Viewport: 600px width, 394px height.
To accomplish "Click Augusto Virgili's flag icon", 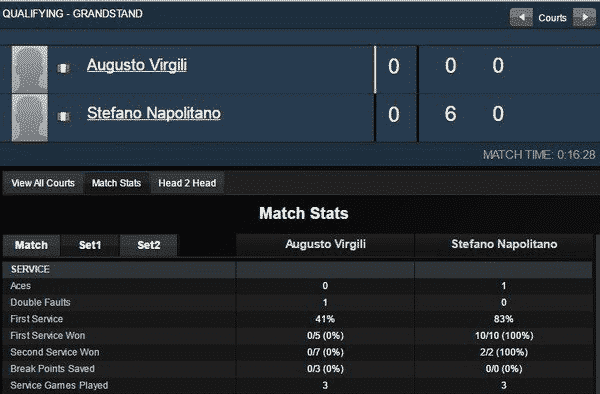I will pos(64,68).
